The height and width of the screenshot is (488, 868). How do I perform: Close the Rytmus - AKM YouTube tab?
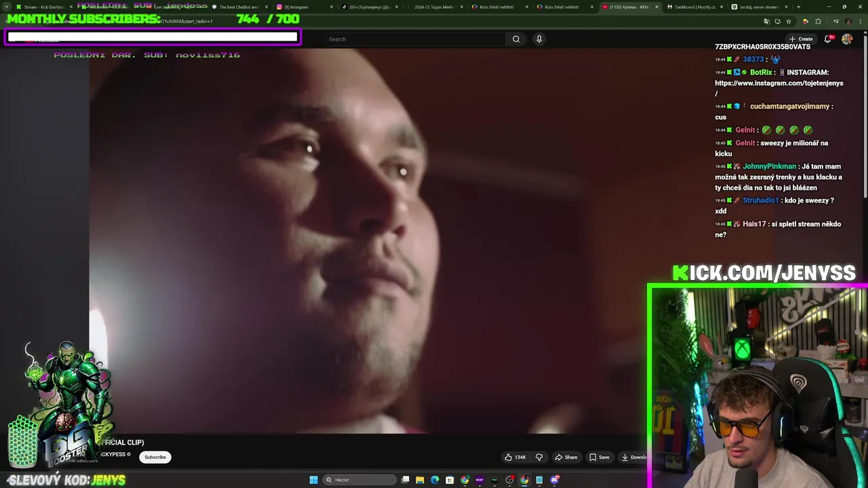point(656,7)
